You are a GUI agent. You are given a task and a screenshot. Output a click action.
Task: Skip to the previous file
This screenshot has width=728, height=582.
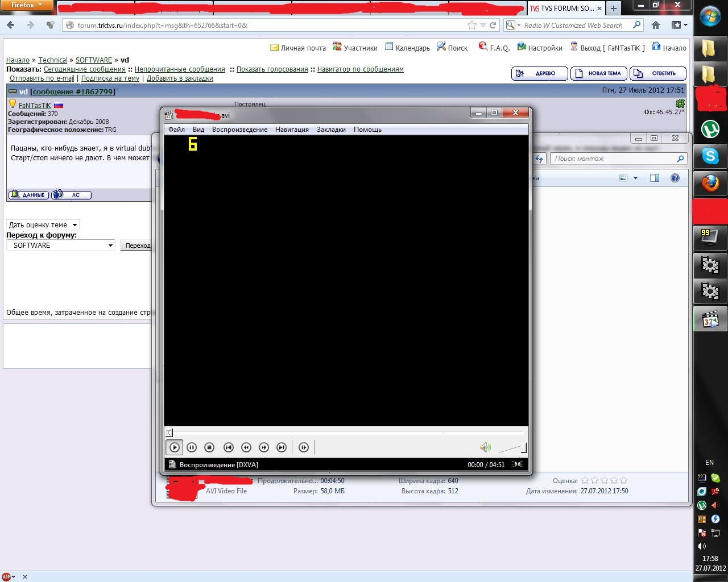(229, 447)
